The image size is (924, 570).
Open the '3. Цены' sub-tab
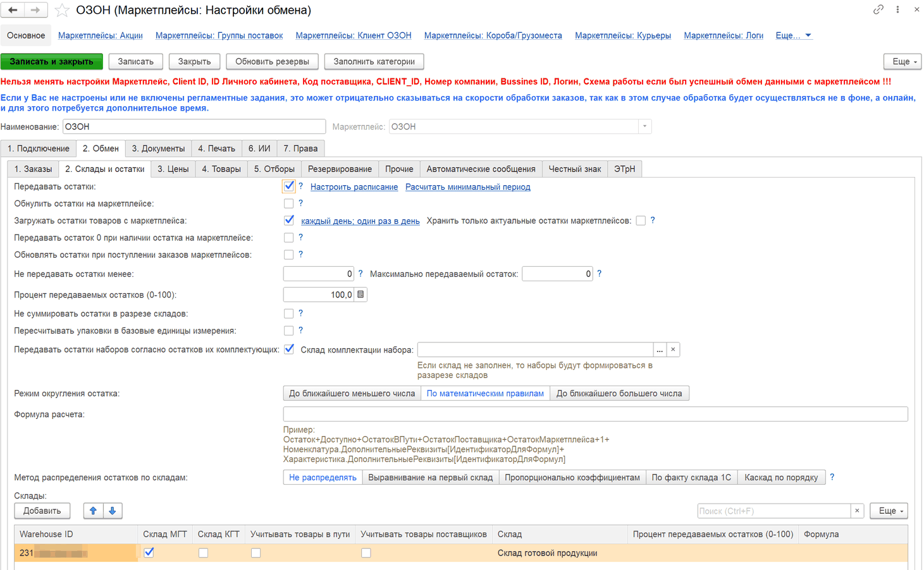coord(173,169)
